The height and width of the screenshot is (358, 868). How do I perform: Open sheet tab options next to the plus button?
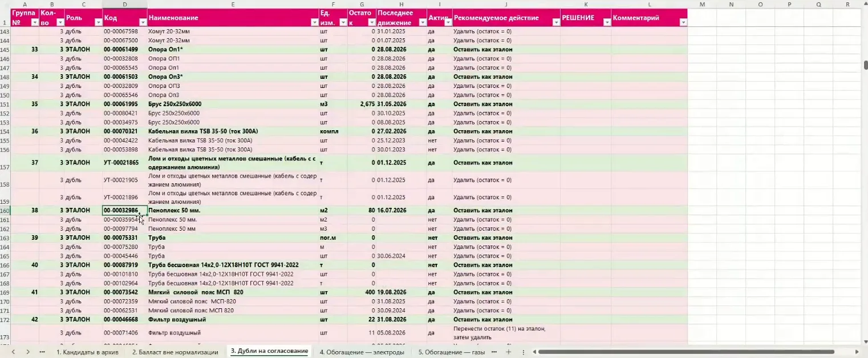523,352
